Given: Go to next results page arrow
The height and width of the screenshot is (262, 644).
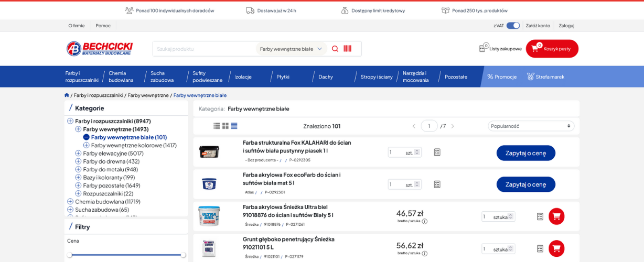Looking at the screenshot, I should (453, 126).
